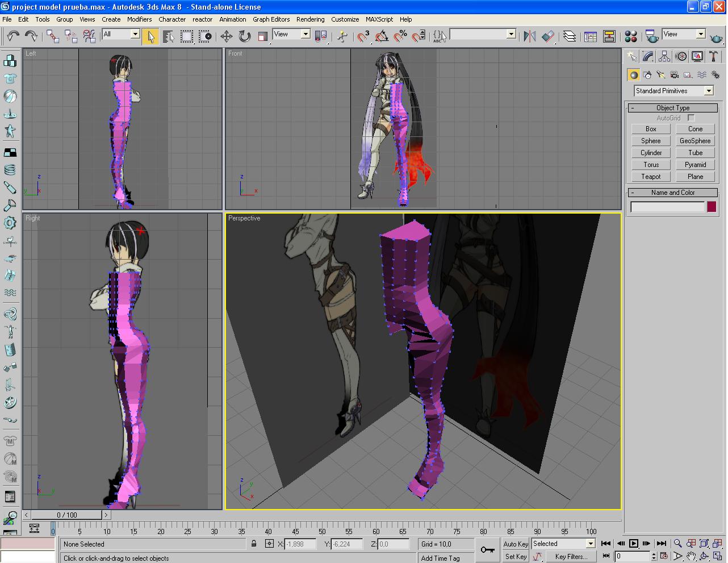Open Edit Named Selection Sets

pyautogui.click(x=440, y=36)
